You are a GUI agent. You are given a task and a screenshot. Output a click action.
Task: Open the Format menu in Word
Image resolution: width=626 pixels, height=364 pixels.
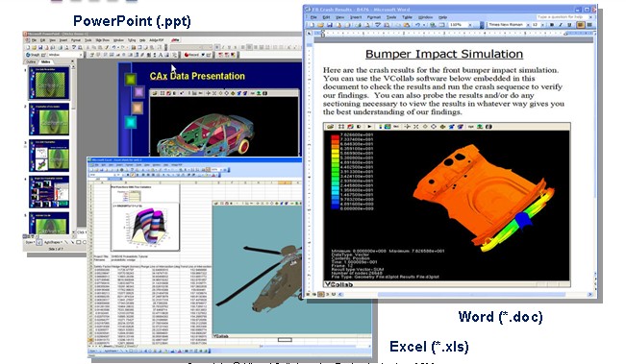tap(374, 17)
